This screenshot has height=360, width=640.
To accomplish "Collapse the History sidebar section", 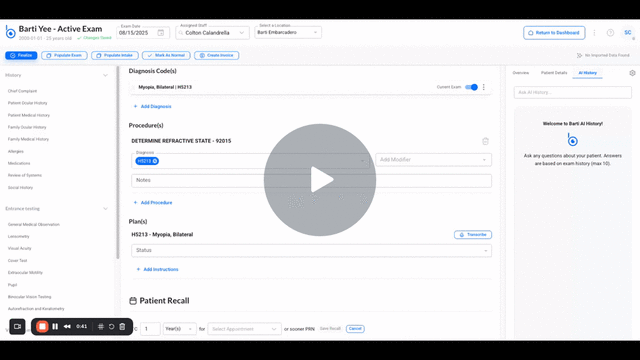I will point(105,75).
